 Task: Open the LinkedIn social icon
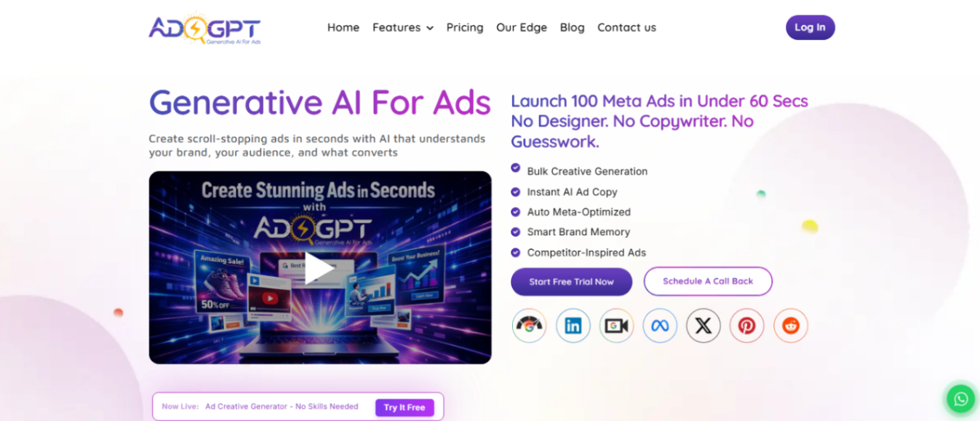tap(573, 326)
